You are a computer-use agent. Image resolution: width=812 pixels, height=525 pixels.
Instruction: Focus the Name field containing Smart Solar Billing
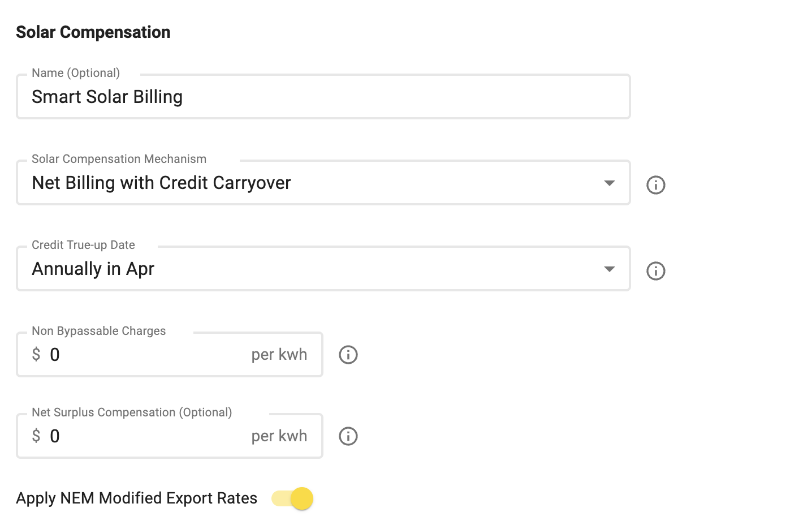pos(323,97)
